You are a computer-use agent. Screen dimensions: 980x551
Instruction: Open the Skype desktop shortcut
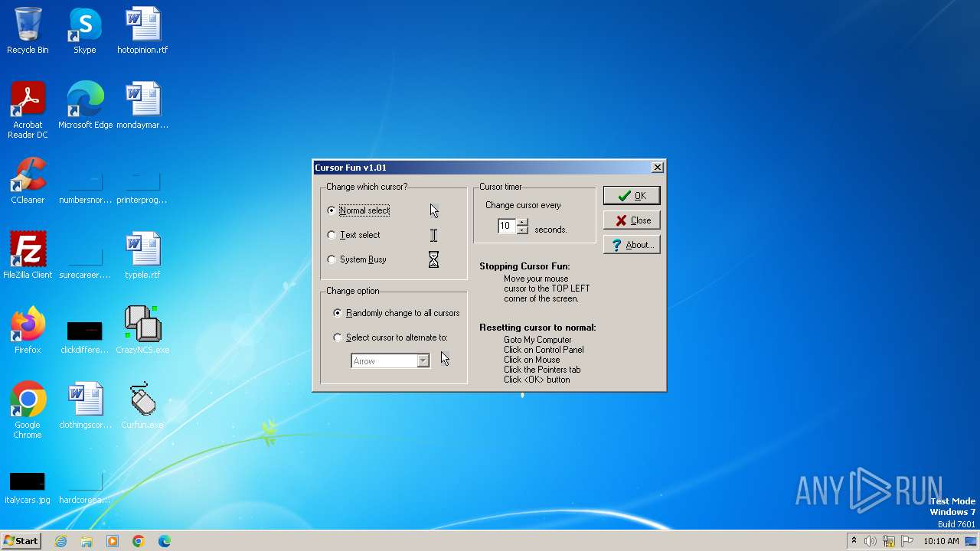click(x=85, y=31)
